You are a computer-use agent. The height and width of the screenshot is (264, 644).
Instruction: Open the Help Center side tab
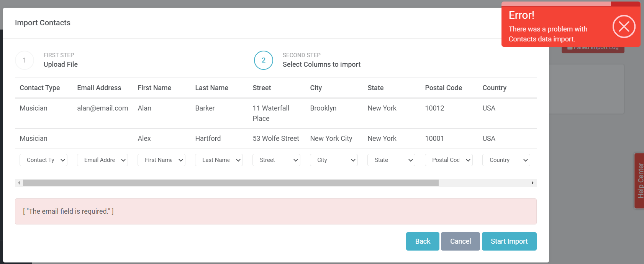(x=639, y=181)
